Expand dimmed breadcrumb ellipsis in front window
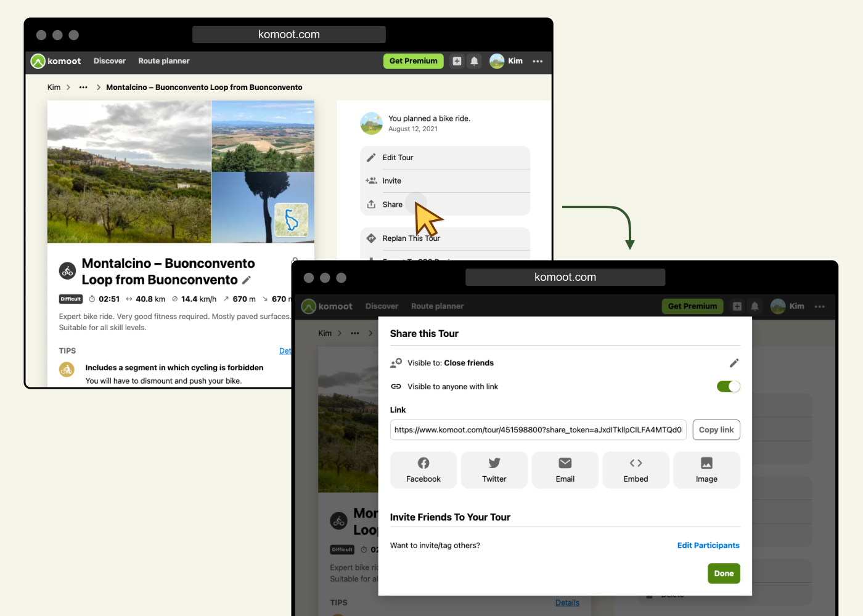 tap(354, 333)
